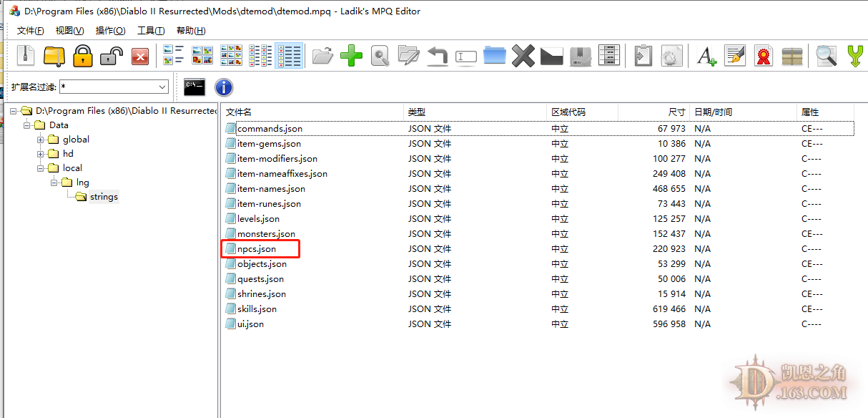Sort by 属性 column header
This screenshot has height=418, width=868.
tap(826, 112)
